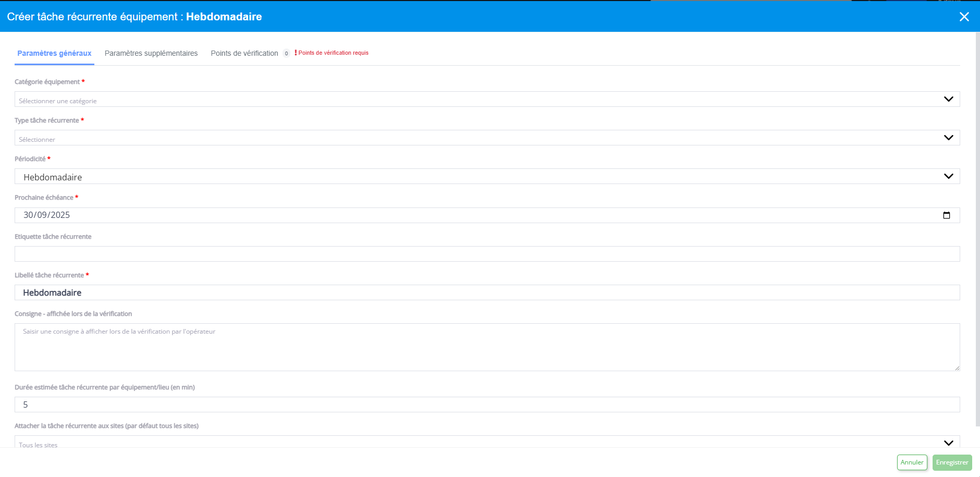
Task: Click the Annuler button
Action: click(x=912, y=462)
